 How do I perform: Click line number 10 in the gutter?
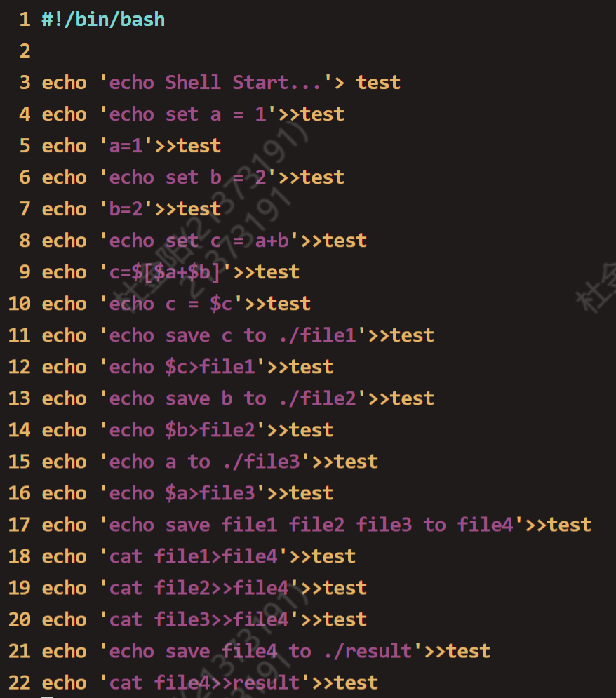(x=20, y=304)
